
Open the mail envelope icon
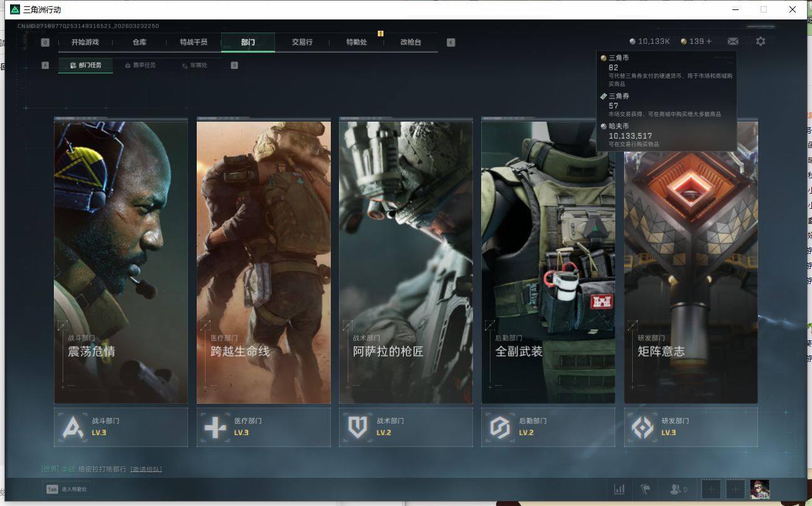(732, 41)
